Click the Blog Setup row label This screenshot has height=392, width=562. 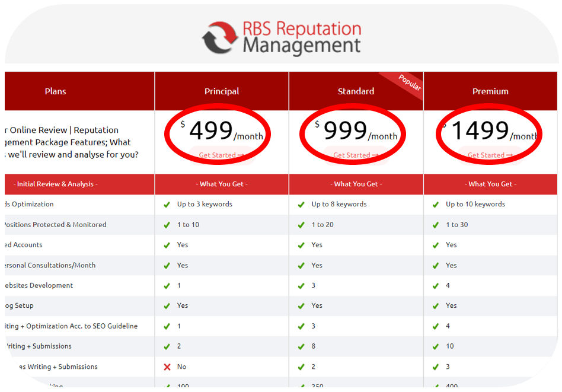tap(20, 305)
